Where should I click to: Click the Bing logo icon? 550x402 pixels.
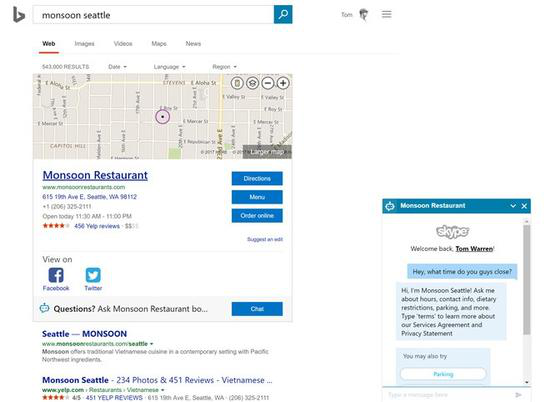pos(19,15)
